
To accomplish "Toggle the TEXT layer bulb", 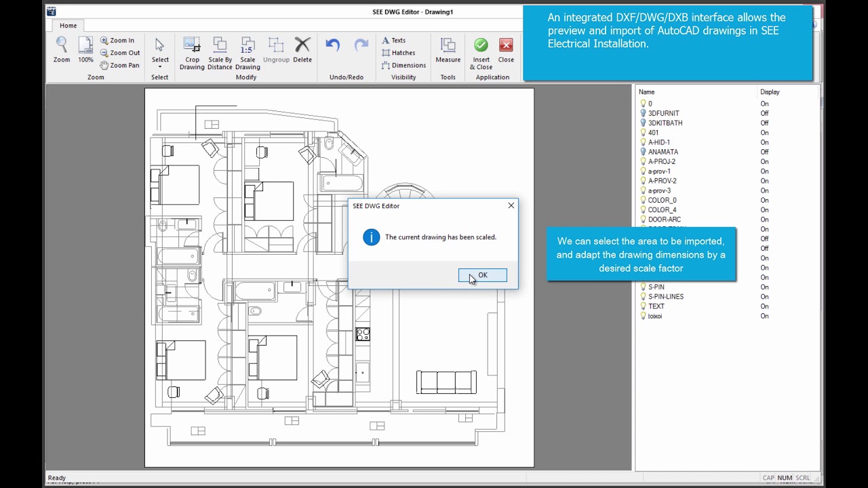I will pyautogui.click(x=643, y=306).
